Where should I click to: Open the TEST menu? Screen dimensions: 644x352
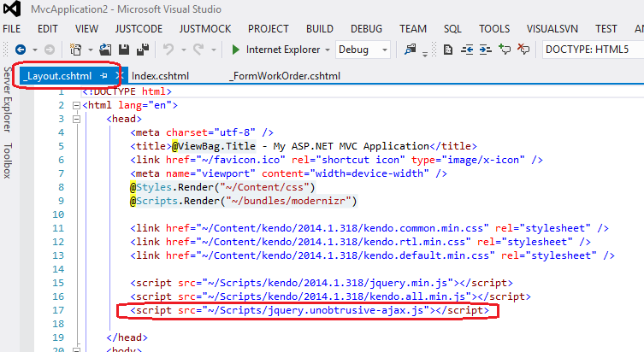click(x=606, y=29)
